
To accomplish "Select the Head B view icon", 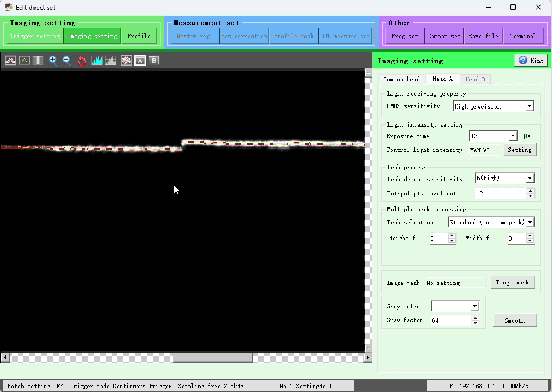I will [154, 61].
